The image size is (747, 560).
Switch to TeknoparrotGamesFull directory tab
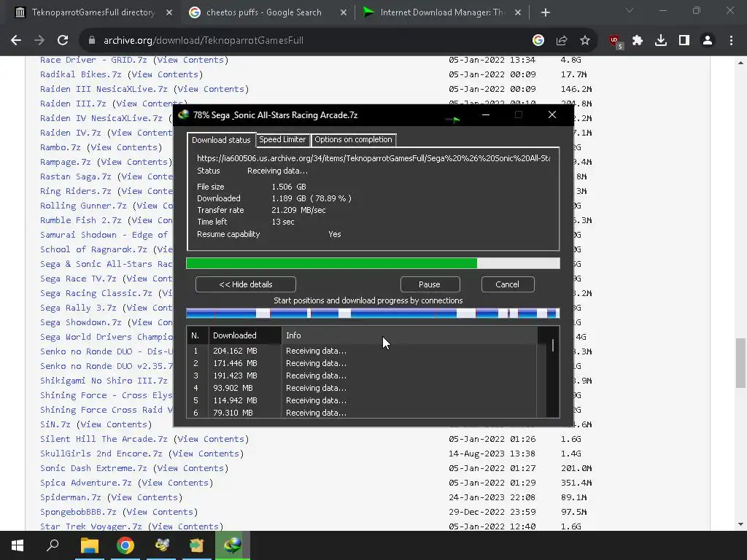click(93, 12)
